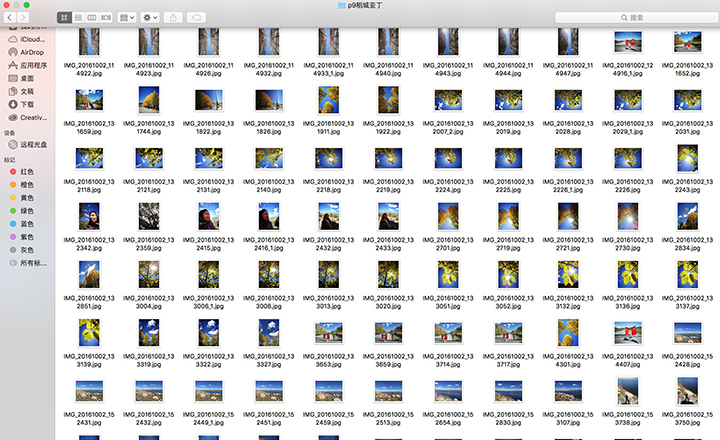Select thumbnail IMG_20161002_131659.jpg
Viewport: 720px width, 440px height.
(89, 100)
